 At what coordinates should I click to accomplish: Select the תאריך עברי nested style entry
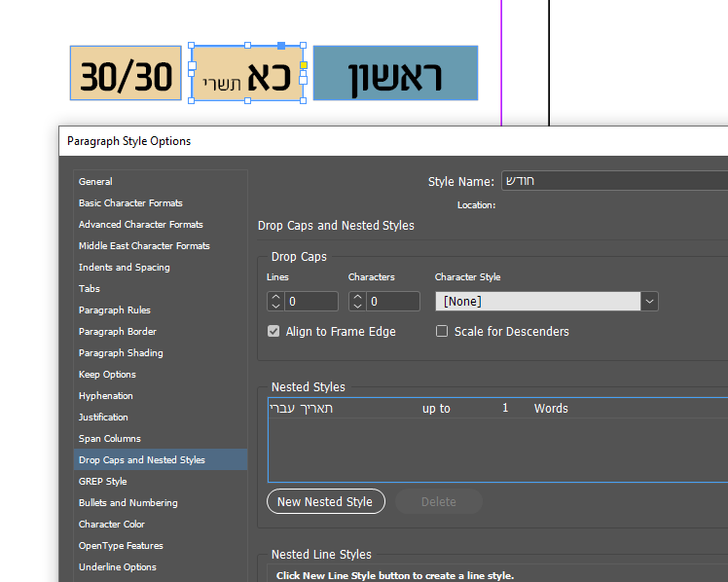[302, 409]
